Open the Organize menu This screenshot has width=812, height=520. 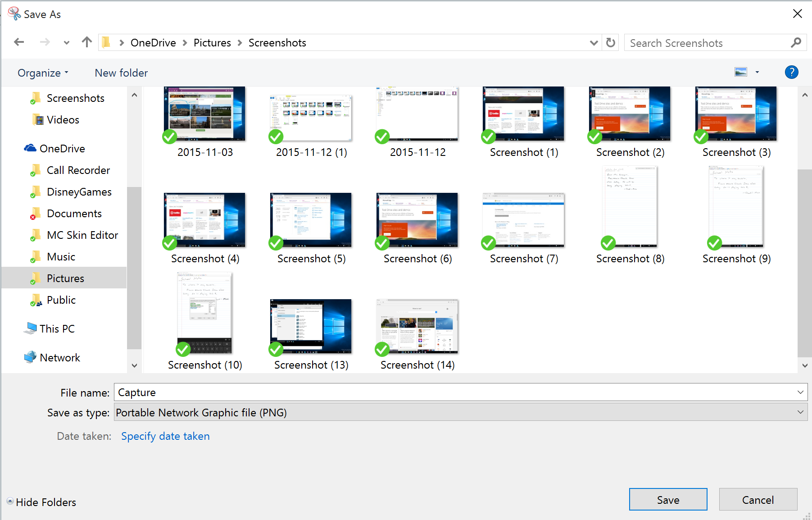42,73
